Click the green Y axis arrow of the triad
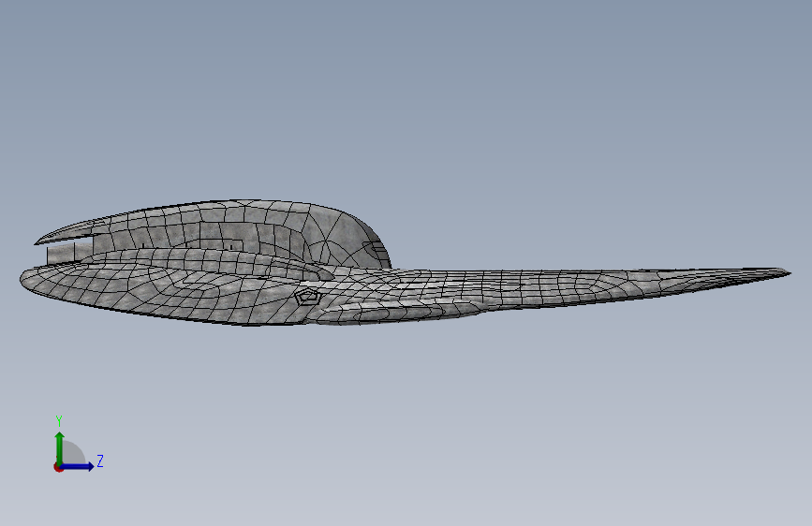 click(60, 447)
